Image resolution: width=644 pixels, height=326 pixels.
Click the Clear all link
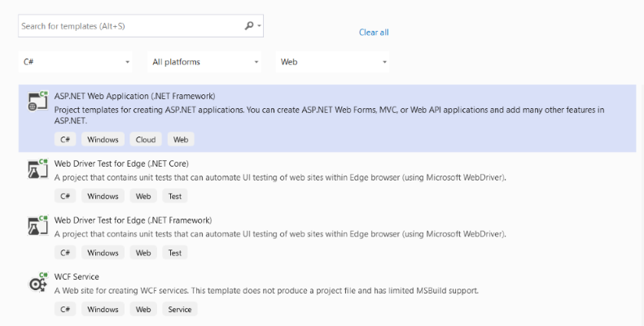point(374,33)
